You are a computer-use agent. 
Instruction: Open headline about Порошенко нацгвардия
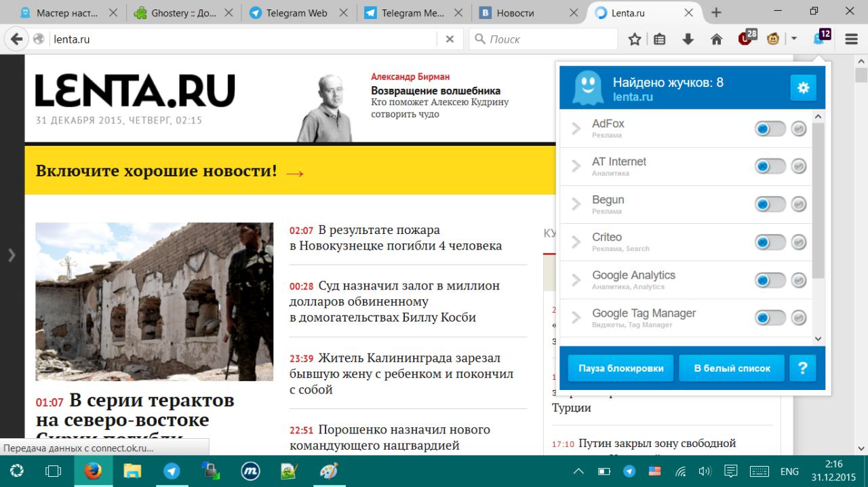pos(390,437)
